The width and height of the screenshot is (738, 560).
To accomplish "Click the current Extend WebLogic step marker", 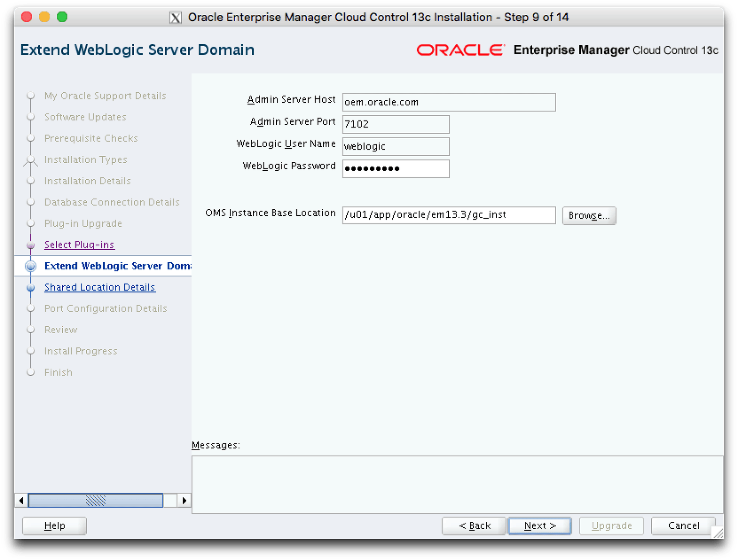I will (31, 266).
